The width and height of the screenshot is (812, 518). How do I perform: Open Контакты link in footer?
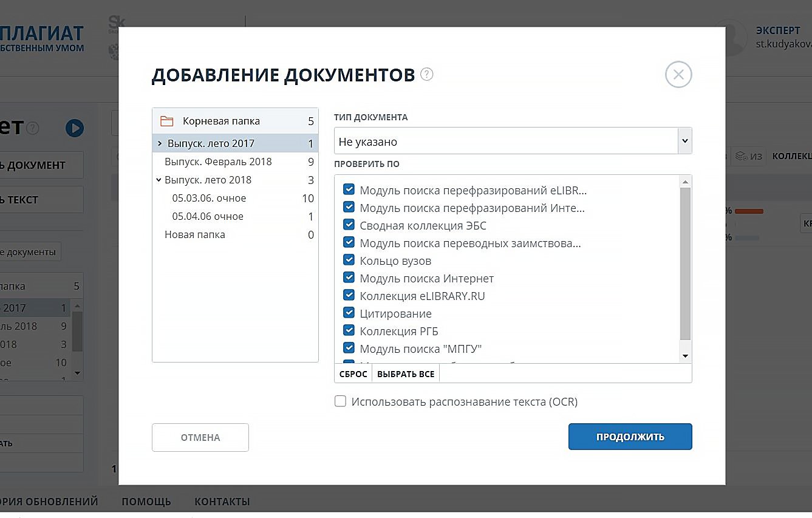(222, 502)
